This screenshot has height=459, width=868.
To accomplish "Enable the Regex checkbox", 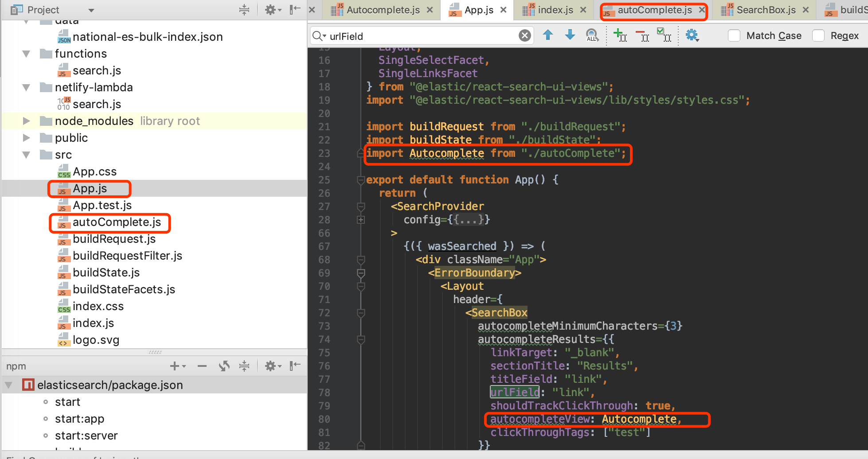I will (818, 35).
